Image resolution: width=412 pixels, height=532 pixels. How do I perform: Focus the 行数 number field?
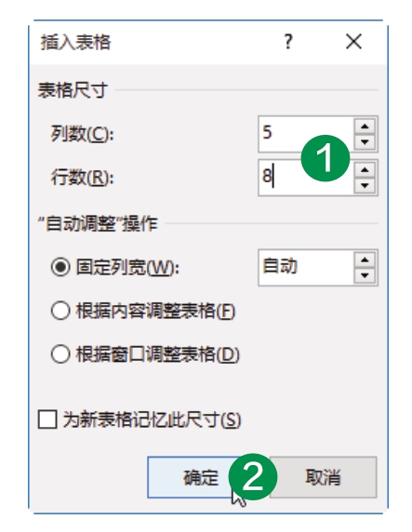point(305,178)
